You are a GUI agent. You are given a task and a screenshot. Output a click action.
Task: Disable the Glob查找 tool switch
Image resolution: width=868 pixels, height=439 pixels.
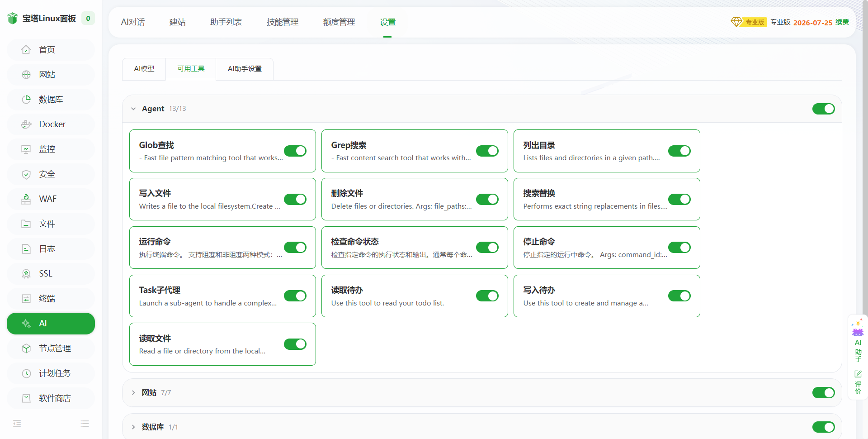295,151
